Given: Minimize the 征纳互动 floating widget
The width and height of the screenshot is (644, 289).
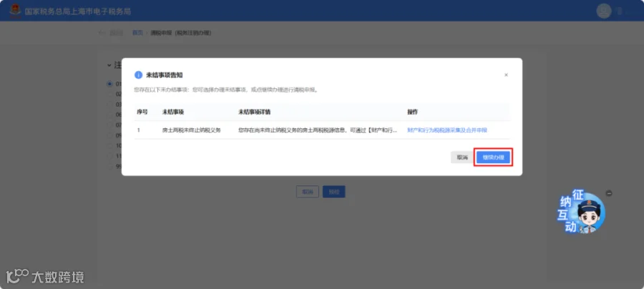Looking at the screenshot, I should click(x=609, y=193).
